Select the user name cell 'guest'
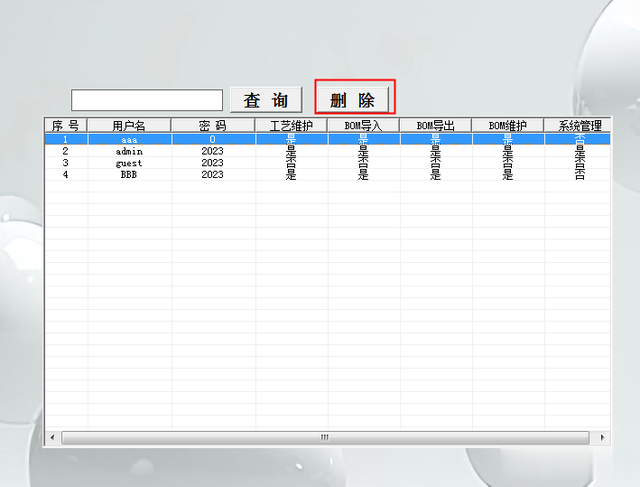The image size is (640, 487). (x=129, y=163)
